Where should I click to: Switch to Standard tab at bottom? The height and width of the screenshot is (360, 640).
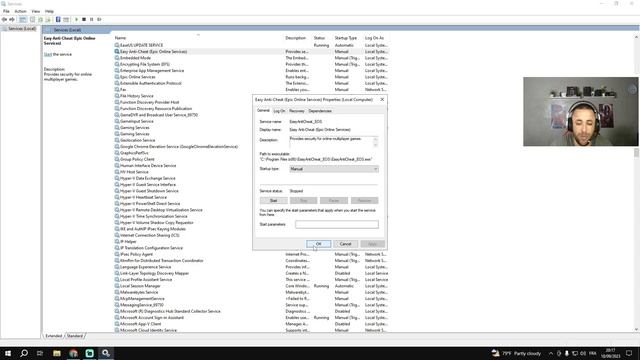[75, 336]
